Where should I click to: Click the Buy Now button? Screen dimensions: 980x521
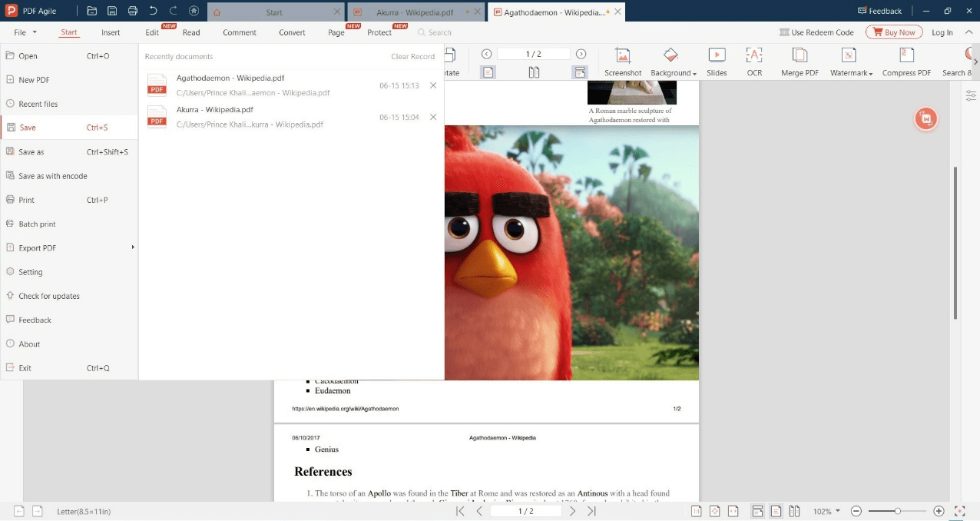(x=894, y=32)
